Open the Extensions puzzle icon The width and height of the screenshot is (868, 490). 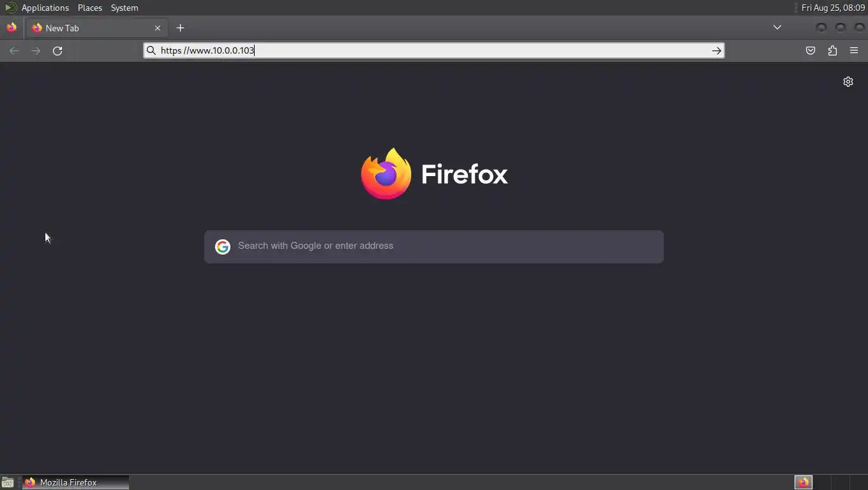(x=832, y=51)
